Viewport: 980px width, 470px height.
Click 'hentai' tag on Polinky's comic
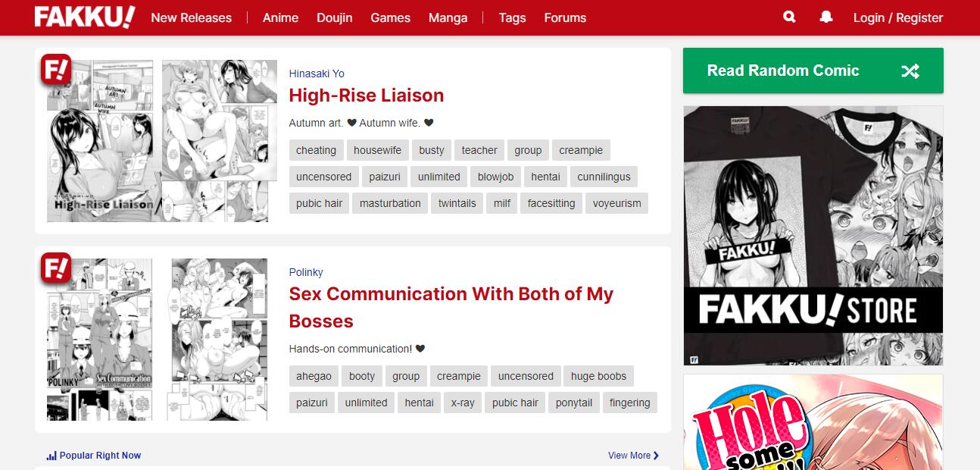tap(420, 403)
